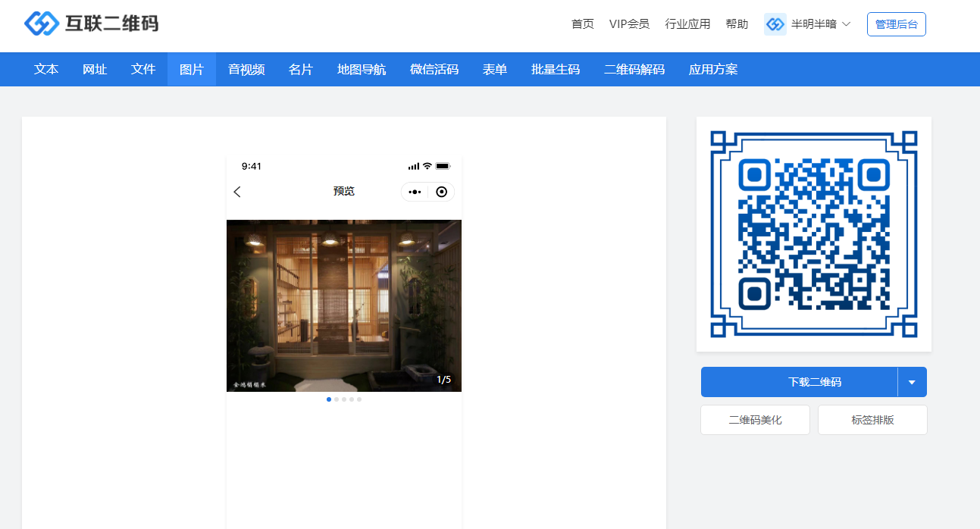Screen dimensions: 980x529
Task: Click the mini-program circle close icon
Action: pyautogui.click(x=441, y=192)
